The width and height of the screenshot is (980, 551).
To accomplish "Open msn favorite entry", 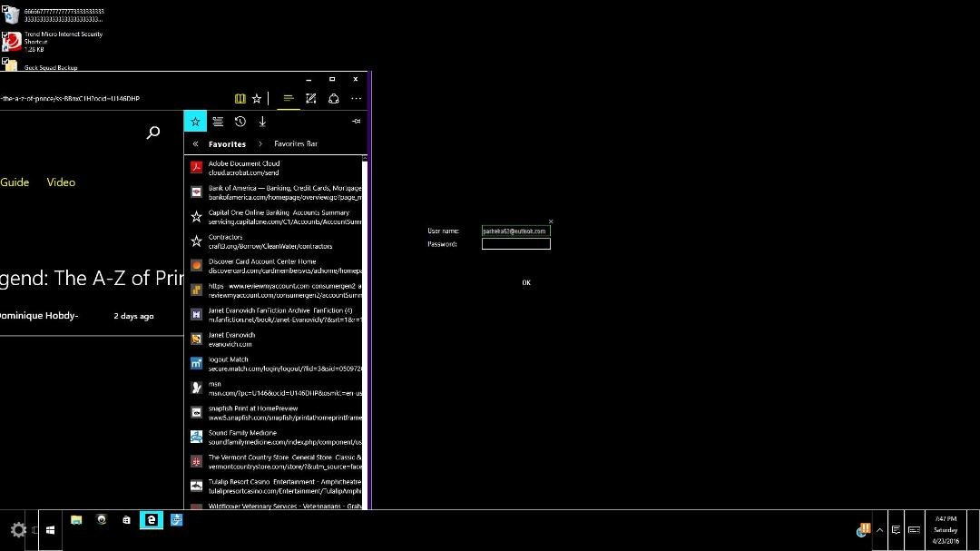I will tap(274, 389).
